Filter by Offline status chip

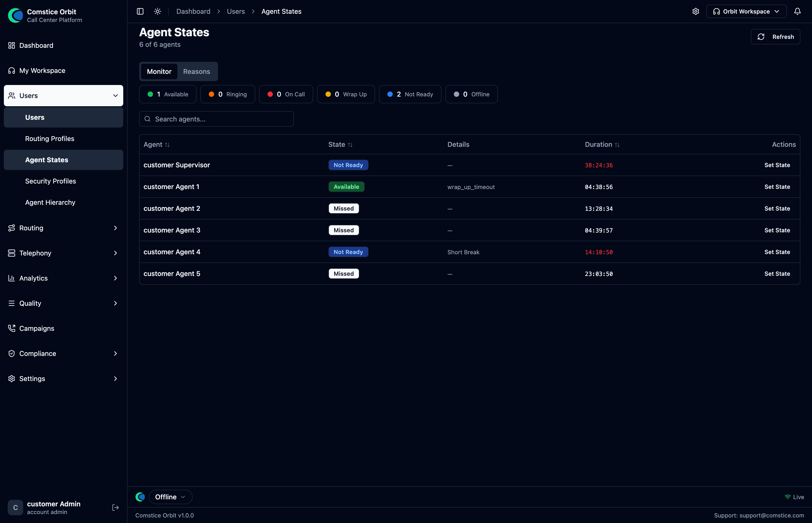tap(471, 94)
